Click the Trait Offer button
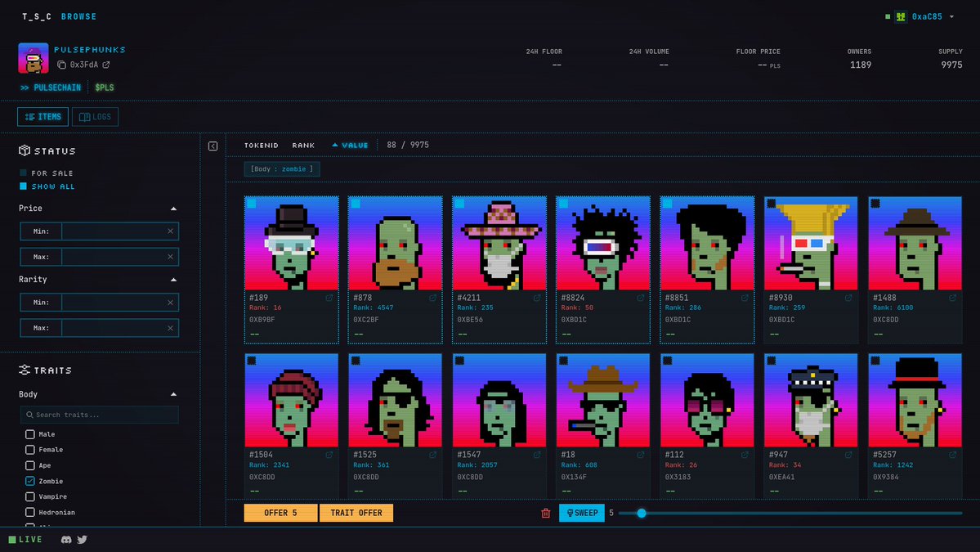The height and width of the screenshot is (552, 980). (356, 513)
